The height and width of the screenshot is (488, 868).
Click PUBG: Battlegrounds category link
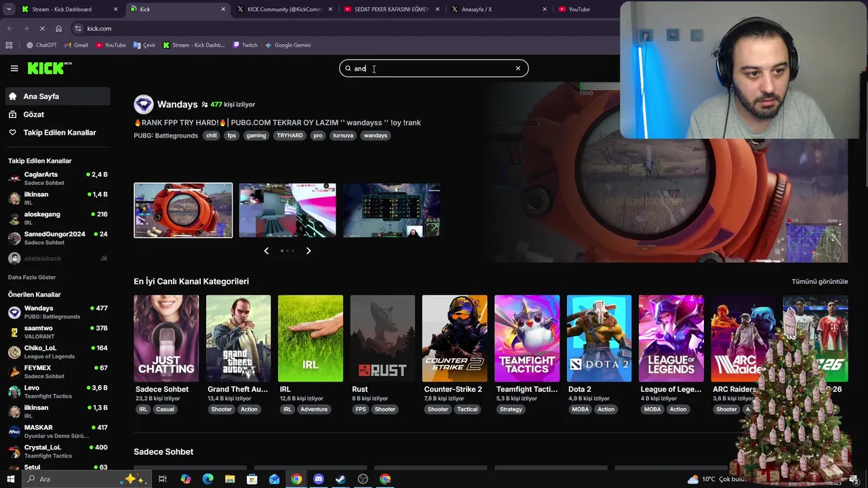[x=165, y=136]
